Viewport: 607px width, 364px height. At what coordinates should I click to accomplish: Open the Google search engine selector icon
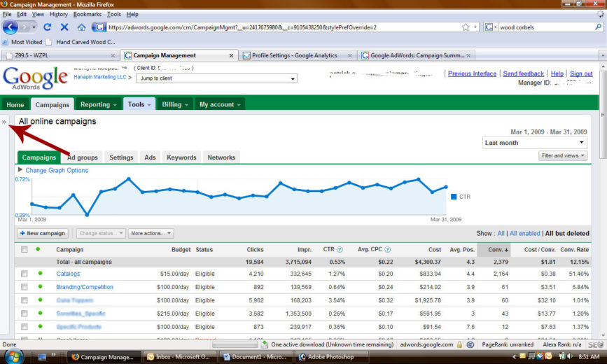491,27
